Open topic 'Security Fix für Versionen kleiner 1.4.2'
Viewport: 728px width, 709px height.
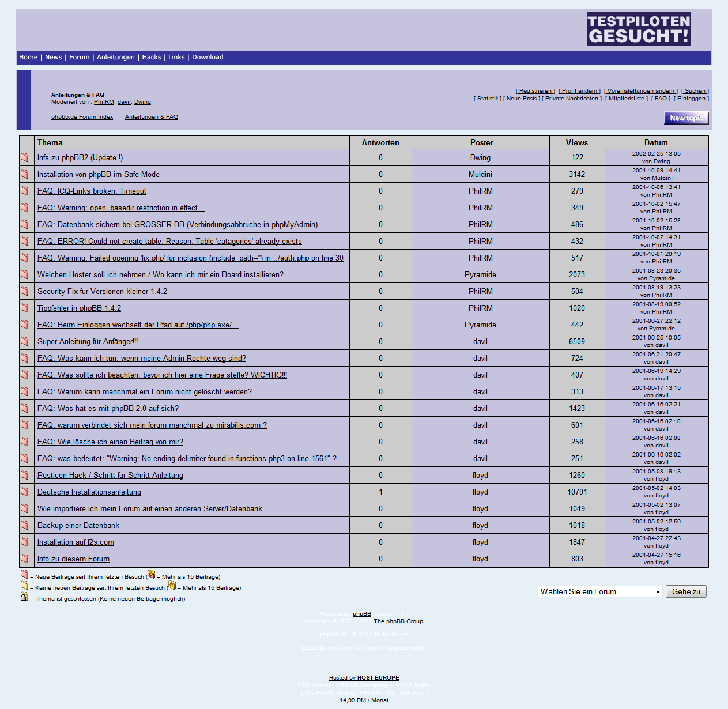click(102, 291)
